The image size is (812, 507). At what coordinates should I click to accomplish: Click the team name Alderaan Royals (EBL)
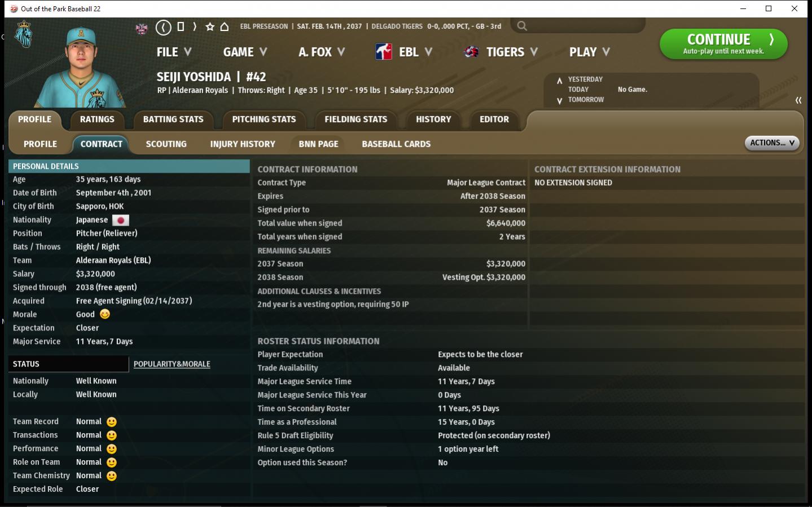[x=113, y=261]
